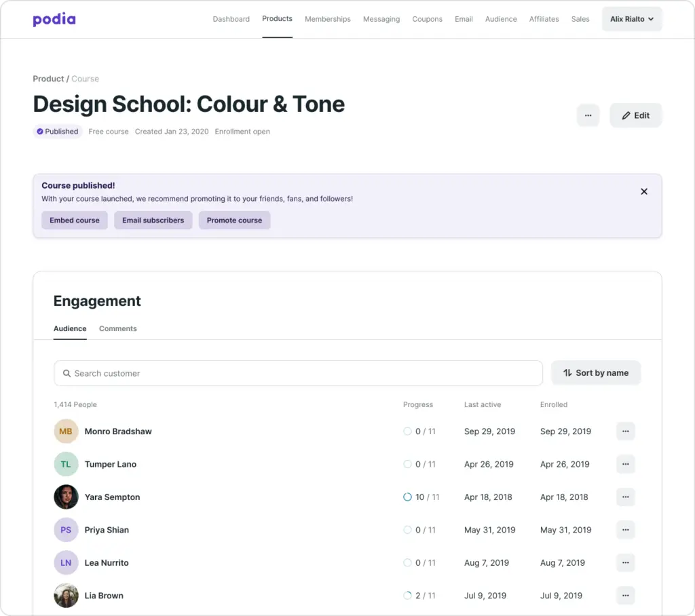Open the Sort by name selector
695x616 pixels.
tap(595, 373)
